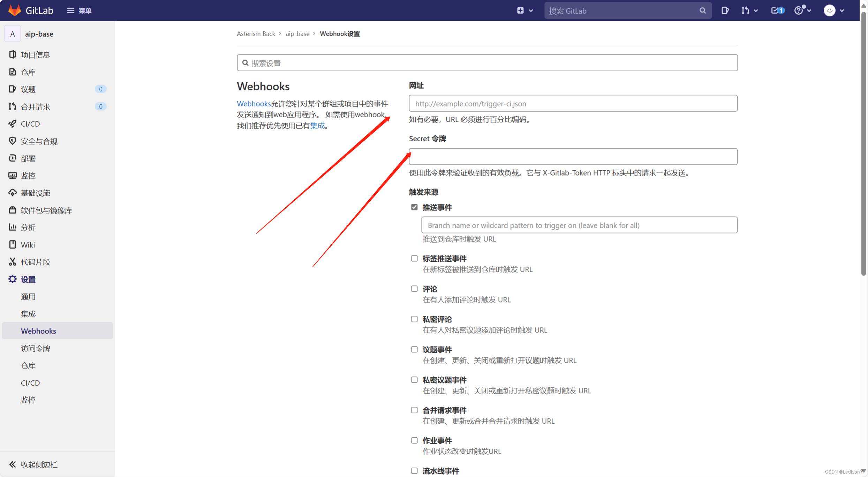Enable 合并请求事件 checkbox
The height and width of the screenshot is (477, 868).
coord(414,410)
